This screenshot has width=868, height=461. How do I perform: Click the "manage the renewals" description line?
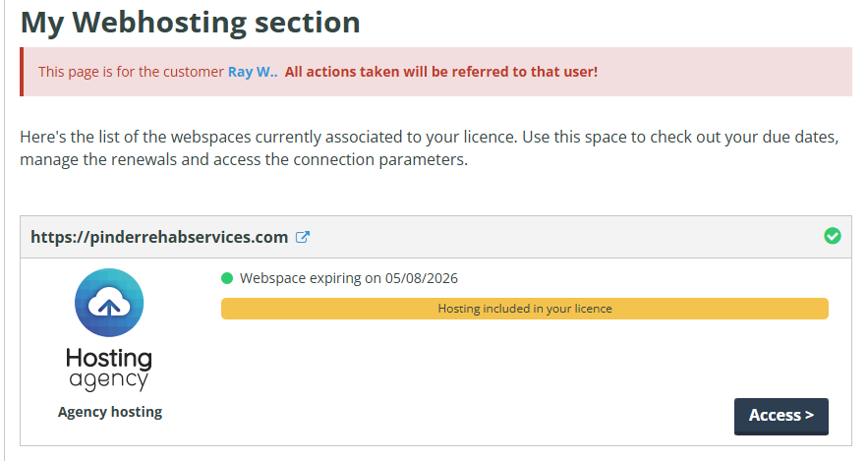(x=244, y=158)
